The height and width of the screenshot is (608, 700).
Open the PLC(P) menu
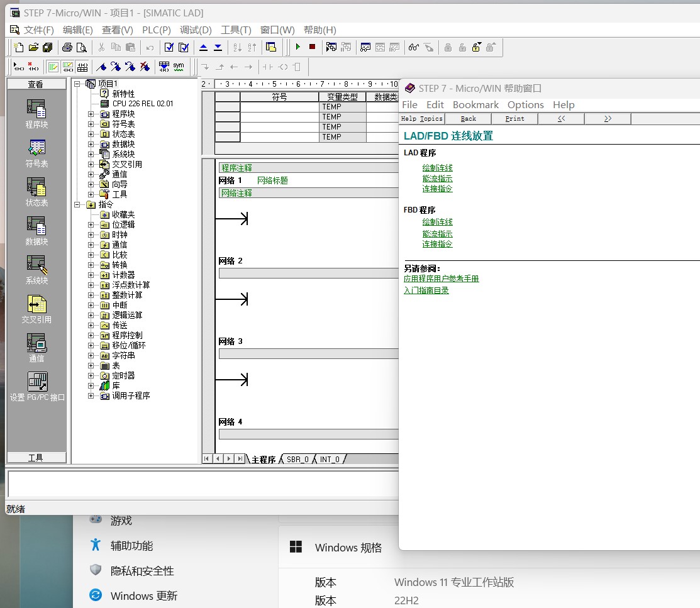tap(156, 30)
